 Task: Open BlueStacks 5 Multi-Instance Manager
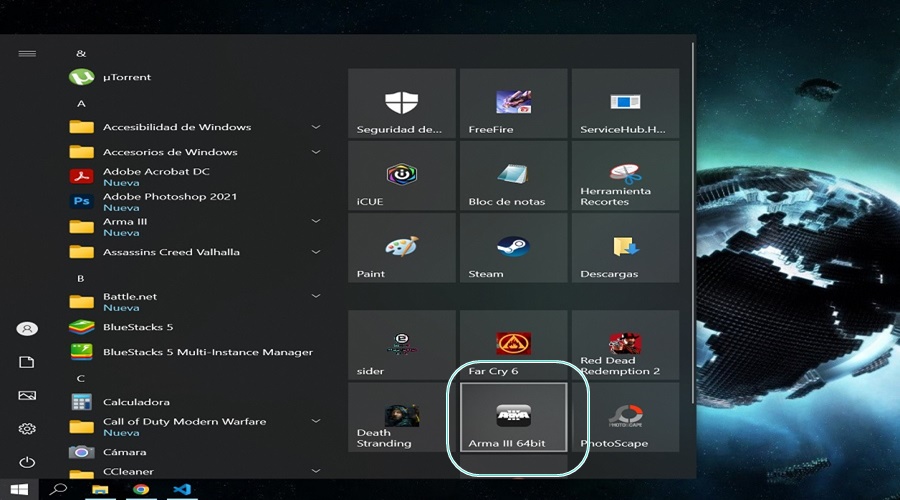click(x=195, y=352)
